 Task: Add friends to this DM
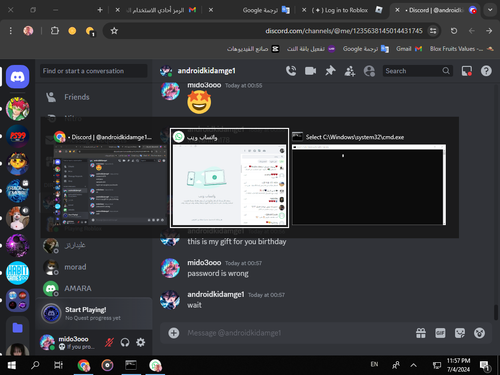(x=350, y=71)
